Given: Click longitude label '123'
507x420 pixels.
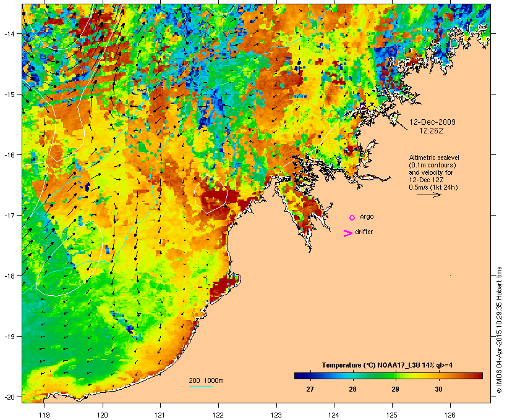Looking at the screenshot, I should point(276,415).
